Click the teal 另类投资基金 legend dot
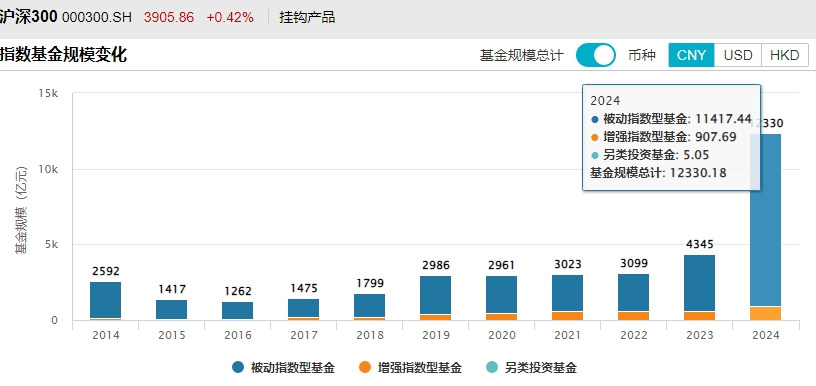The height and width of the screenshot is (386, 816). point(492,368)
